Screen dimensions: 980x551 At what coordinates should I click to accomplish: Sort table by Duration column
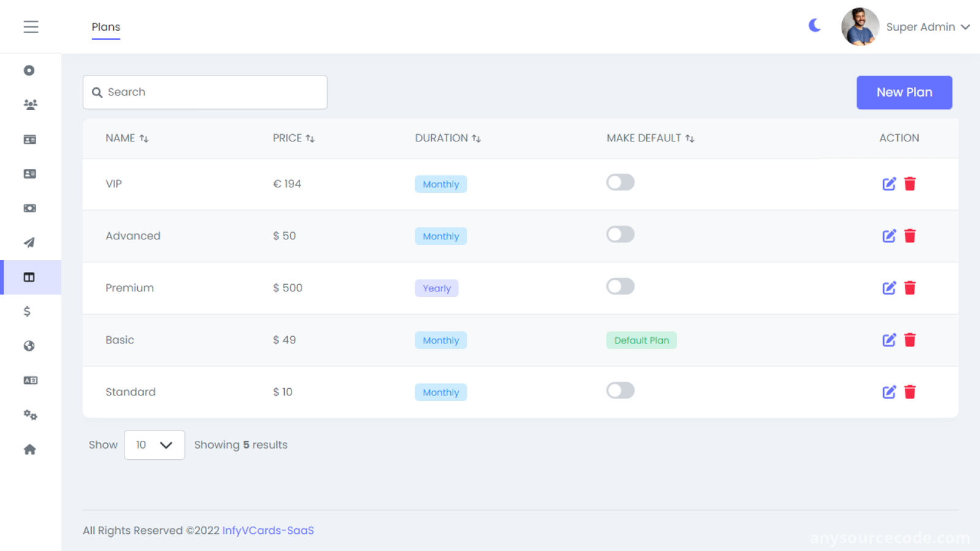click(x=448, y=138)
